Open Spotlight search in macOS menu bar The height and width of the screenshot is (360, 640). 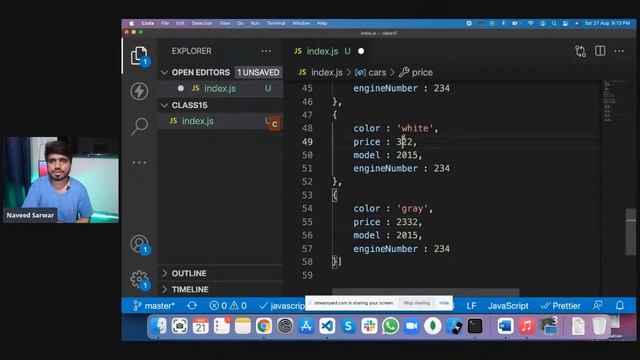(554, 23)
